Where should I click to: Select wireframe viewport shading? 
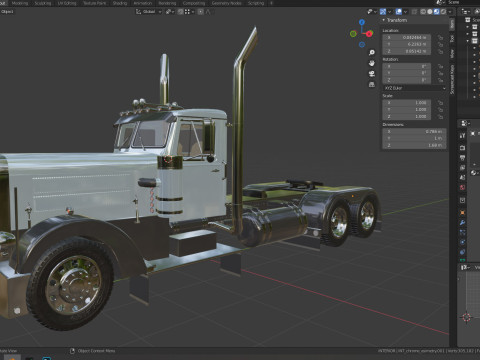coord(423,12)
